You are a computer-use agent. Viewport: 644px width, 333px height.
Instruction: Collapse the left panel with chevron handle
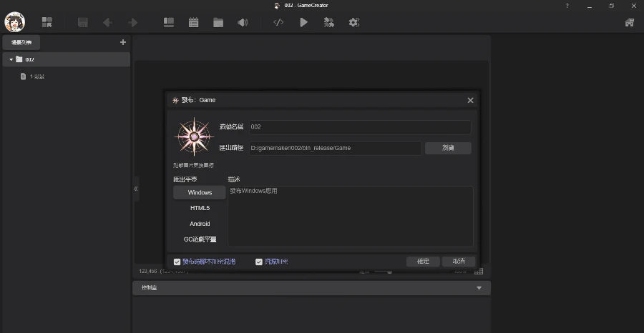coord(136,189)
